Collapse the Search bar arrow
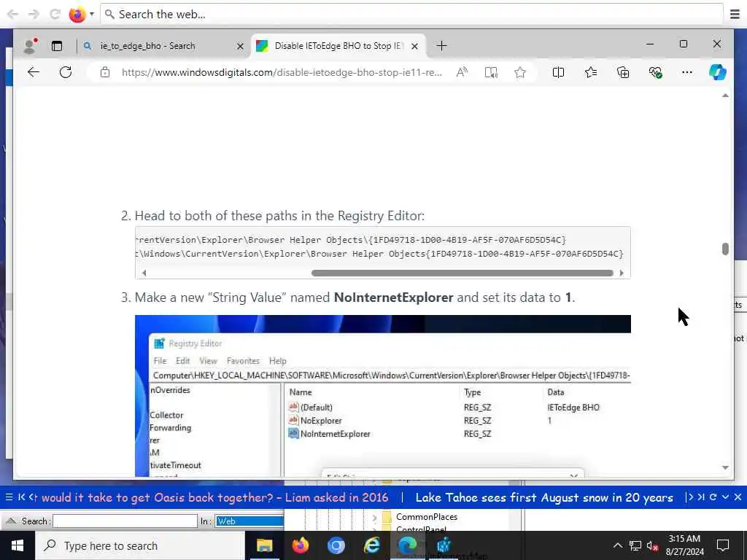747x560 pixels. click(11, 521)
